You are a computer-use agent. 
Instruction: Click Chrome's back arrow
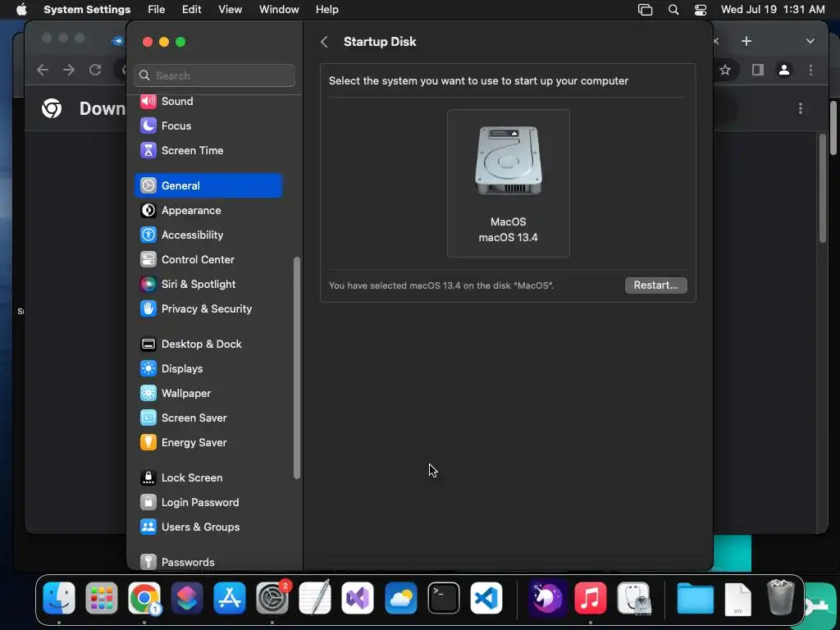click(43, 70)
